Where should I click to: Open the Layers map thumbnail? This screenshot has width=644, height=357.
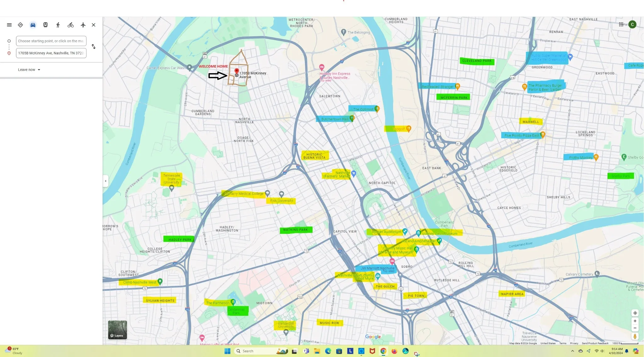click(118, 330)
